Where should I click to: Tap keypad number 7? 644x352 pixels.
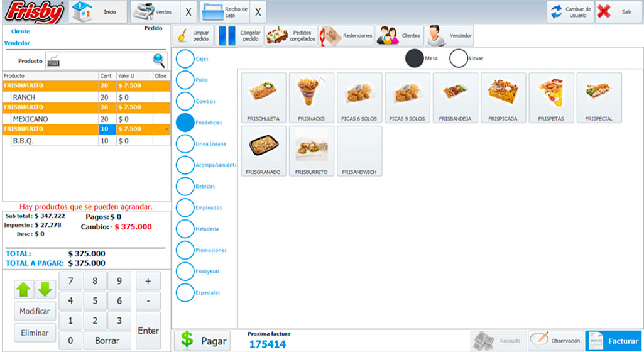70,281
